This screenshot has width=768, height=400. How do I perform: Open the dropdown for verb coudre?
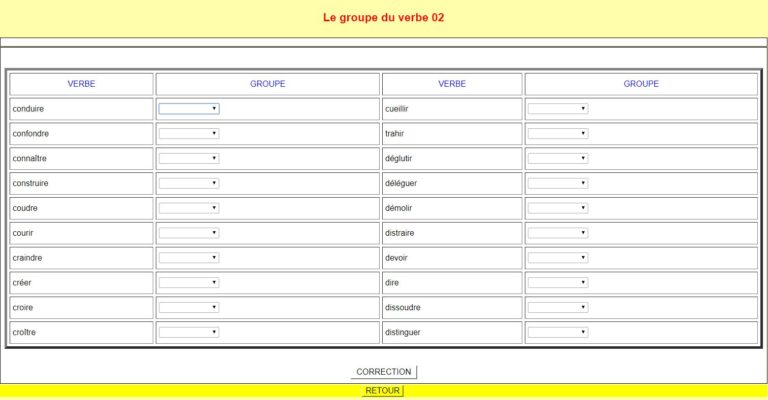tap(189, 208)
